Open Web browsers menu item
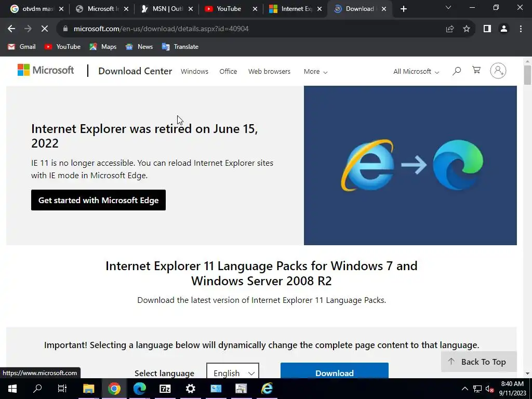532x399 pixels. pyautogui.click(x=270, y=72)
